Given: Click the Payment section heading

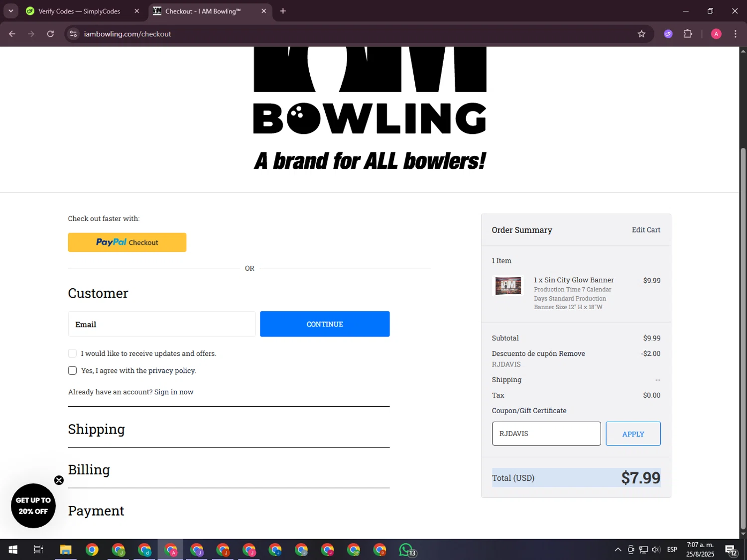Looking at the screenshot, I should (96, 511).
